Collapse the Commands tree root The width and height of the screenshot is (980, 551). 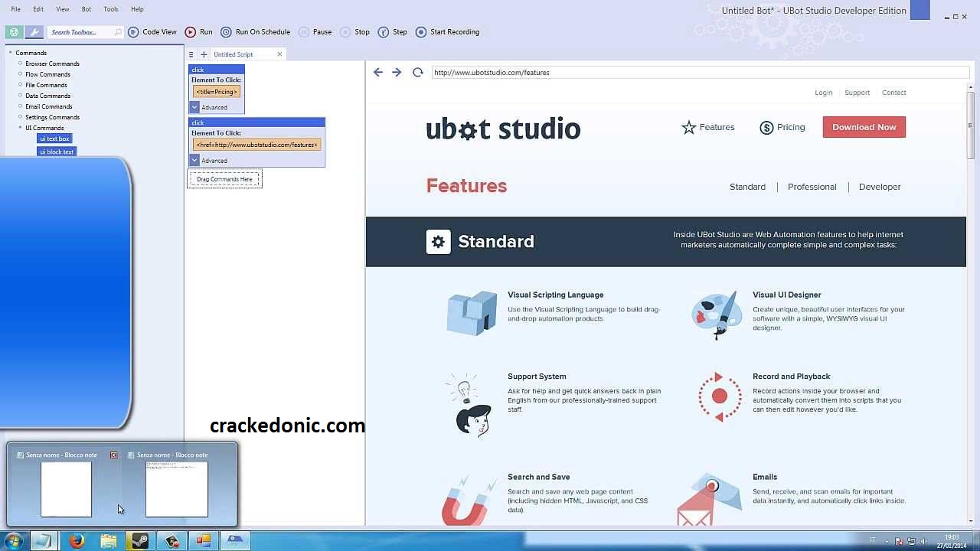click(11, 53)
